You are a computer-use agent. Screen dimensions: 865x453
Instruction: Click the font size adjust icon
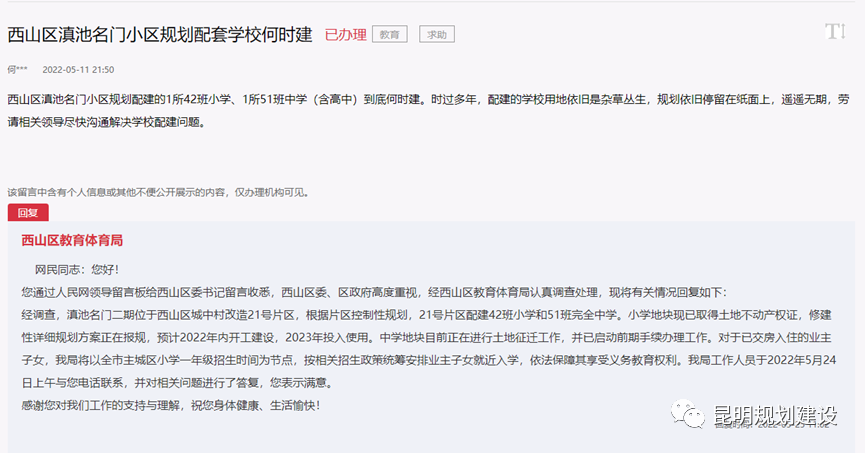click(x=835, y=32)
